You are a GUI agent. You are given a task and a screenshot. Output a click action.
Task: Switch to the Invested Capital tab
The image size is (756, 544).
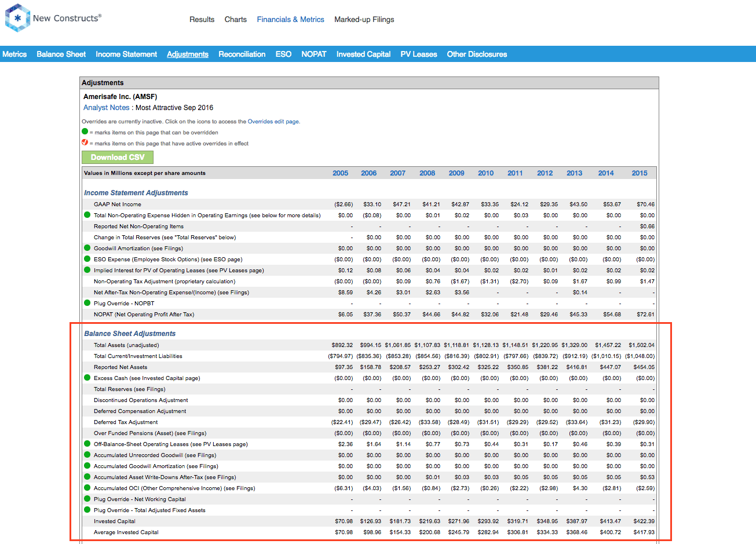(364, 54)
